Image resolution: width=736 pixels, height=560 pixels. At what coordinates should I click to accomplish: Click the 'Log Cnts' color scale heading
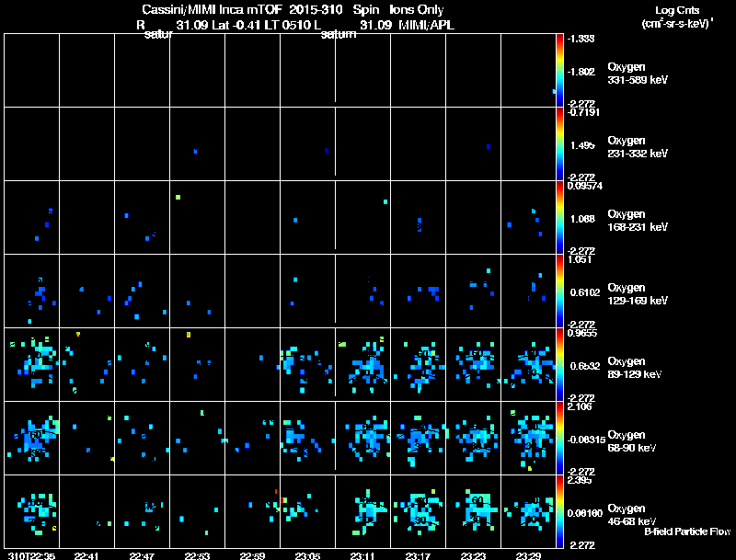[677, 10]
